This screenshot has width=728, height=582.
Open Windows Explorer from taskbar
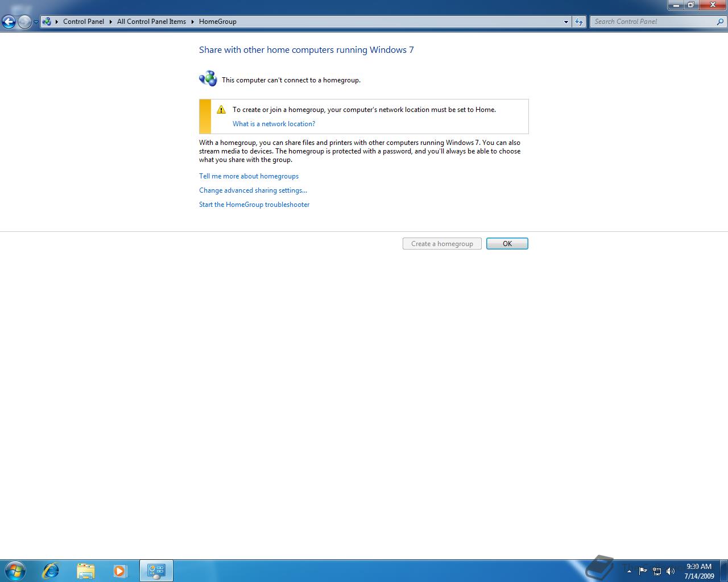pyautogui.click(x=85, y=571)
